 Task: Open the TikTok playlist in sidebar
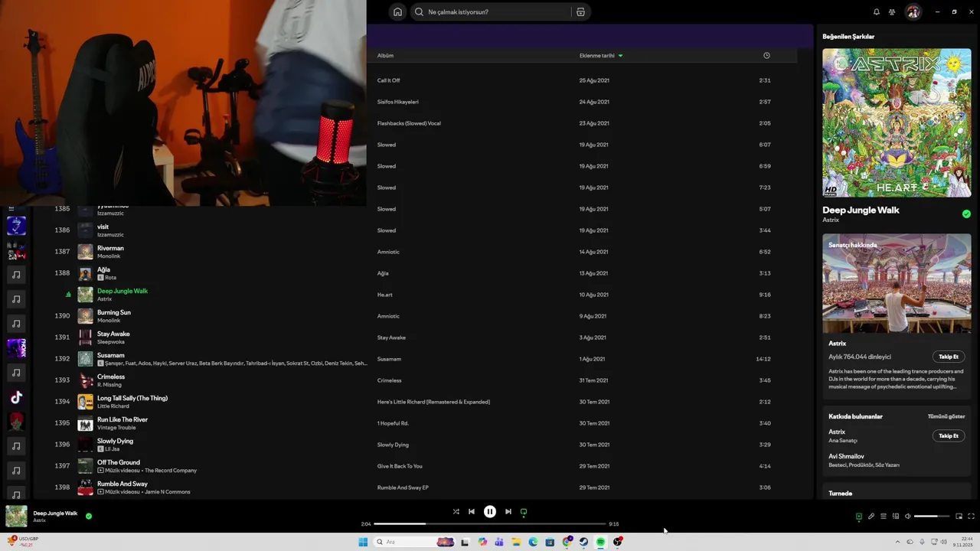point(16,397)
